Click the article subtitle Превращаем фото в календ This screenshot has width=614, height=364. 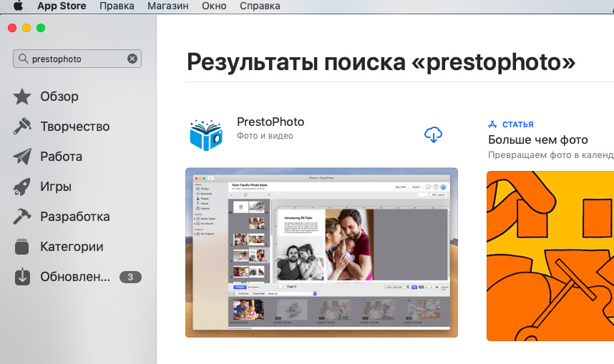[550, 155]
